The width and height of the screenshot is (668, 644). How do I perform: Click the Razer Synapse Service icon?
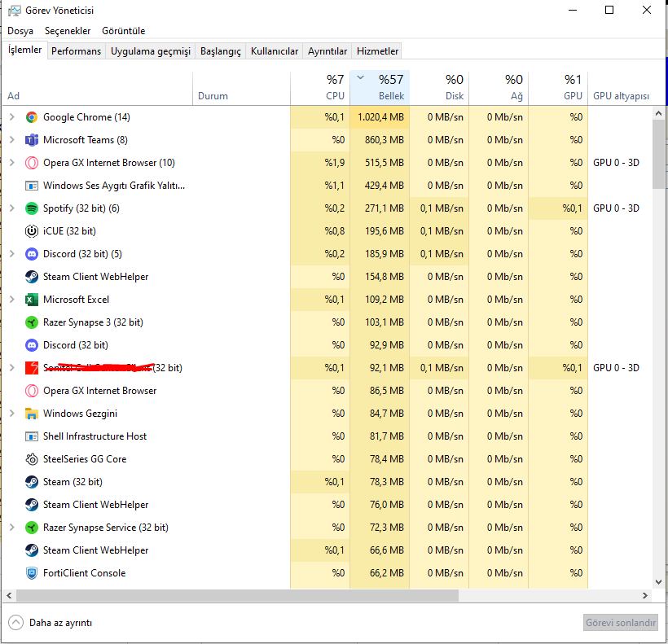pyautogui.click(x=32, y=528)
